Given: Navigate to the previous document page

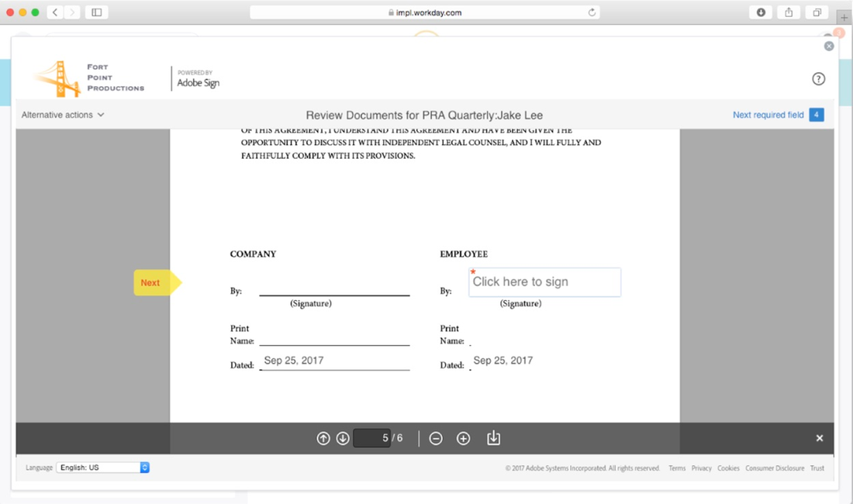Looking at the screenshot, I should [x=323, y=438].
